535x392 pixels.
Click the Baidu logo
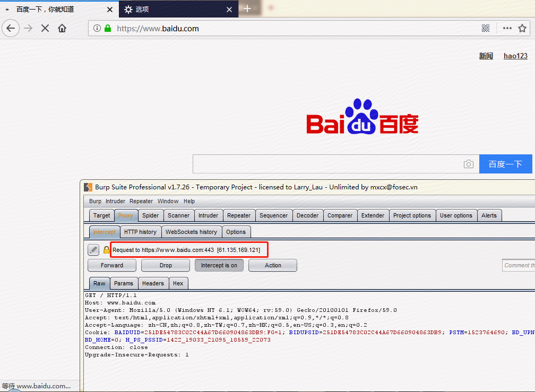click(x=363, y=117)
